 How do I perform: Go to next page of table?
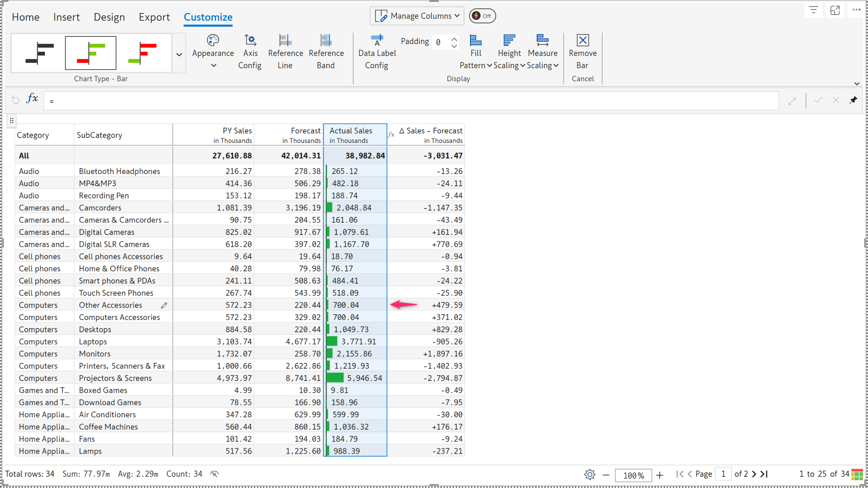click(754, 474)
